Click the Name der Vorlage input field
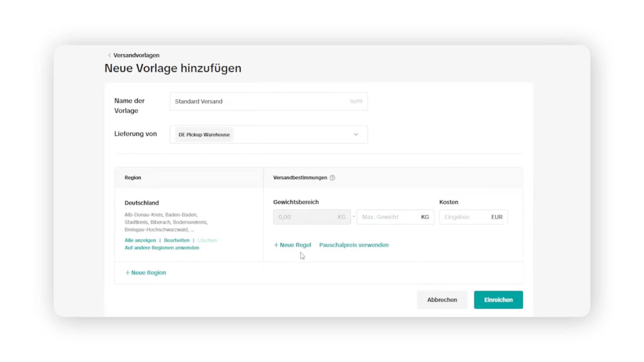Viewport: 644px width, 362px height. 269,102
